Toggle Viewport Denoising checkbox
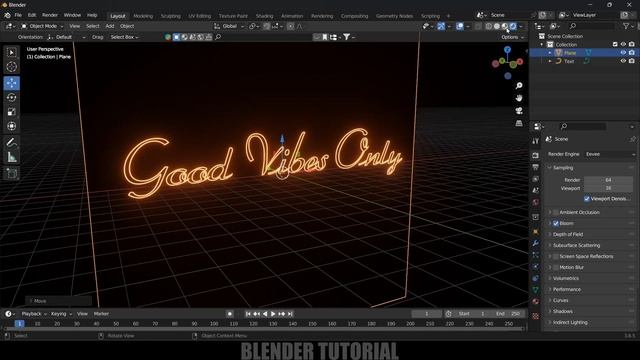Image resolution: width=640 pixels, height=360 pixels. 587,199
